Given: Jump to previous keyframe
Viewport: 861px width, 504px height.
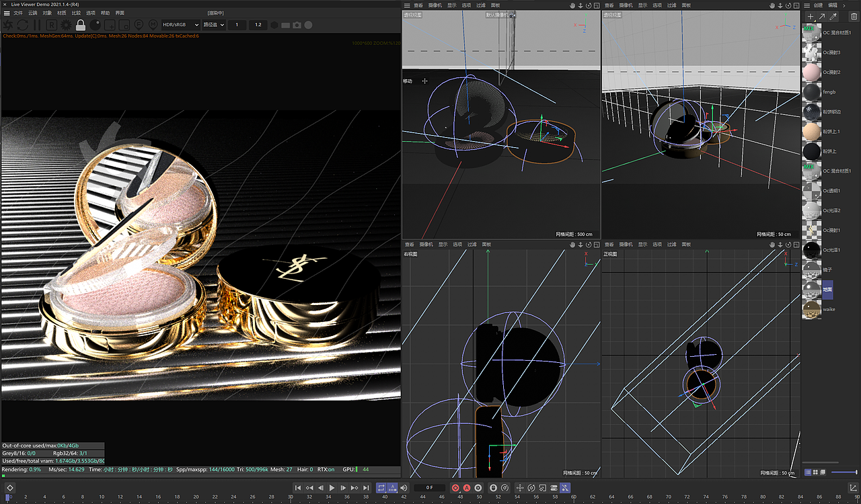Looking at the screenshot, I should [309, 487].
